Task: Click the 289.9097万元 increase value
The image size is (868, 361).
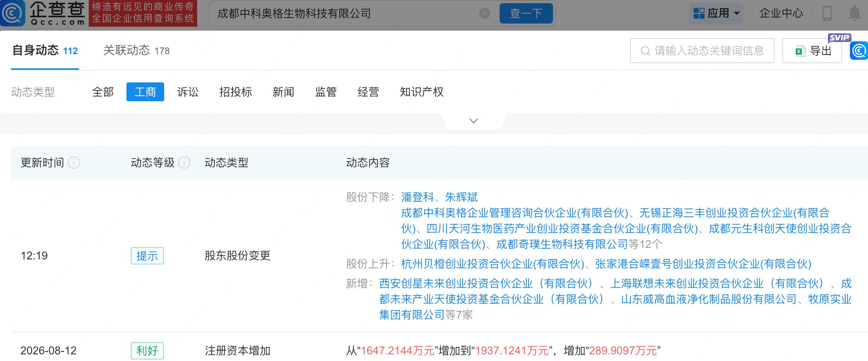Action: (623, 350)
